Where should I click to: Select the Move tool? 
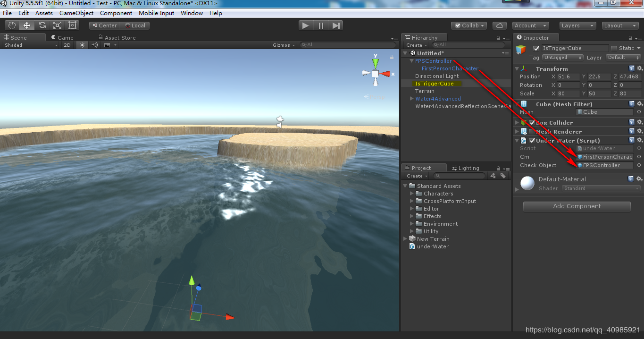26,25
